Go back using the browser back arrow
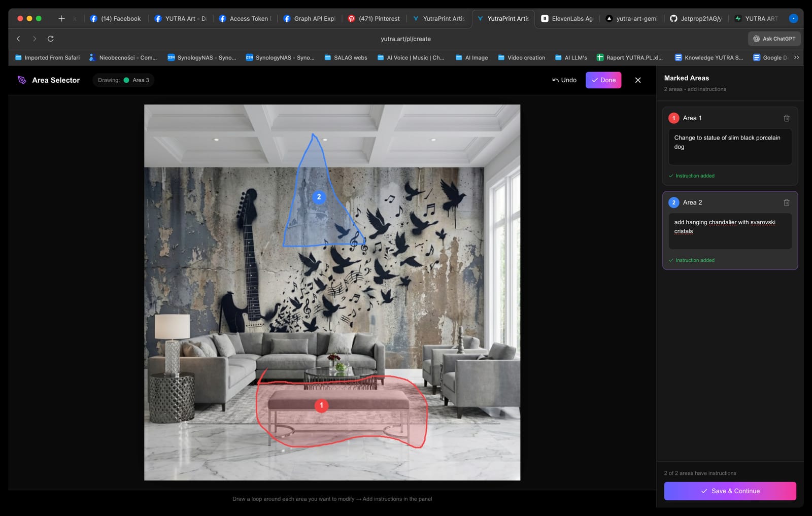Image resolution: width=812 pixels, height=516 pixels. tap(18, 39)
